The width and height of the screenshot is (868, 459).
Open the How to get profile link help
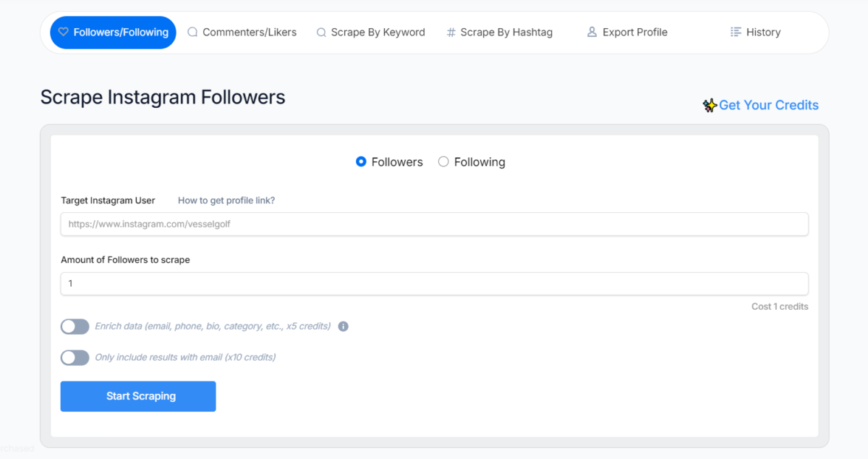[x=226, y=201]
